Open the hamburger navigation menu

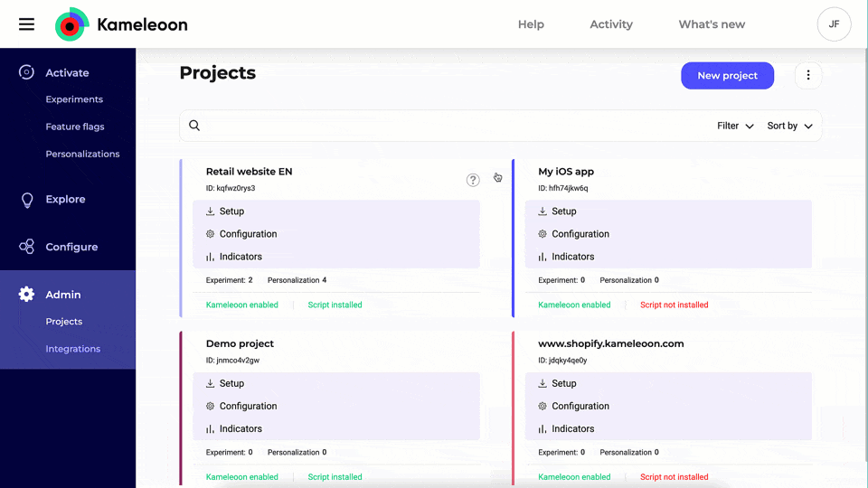(26, 24)
